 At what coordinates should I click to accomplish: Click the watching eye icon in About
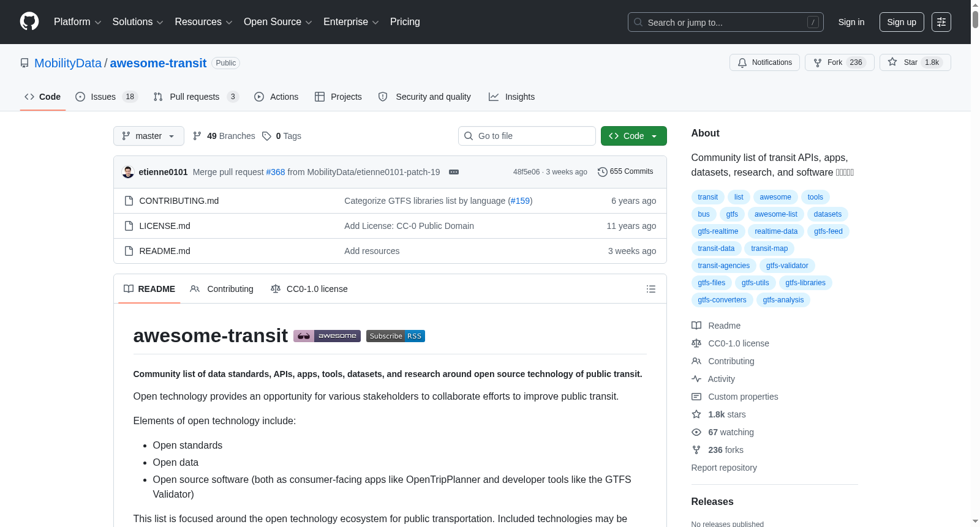(696, 432)
